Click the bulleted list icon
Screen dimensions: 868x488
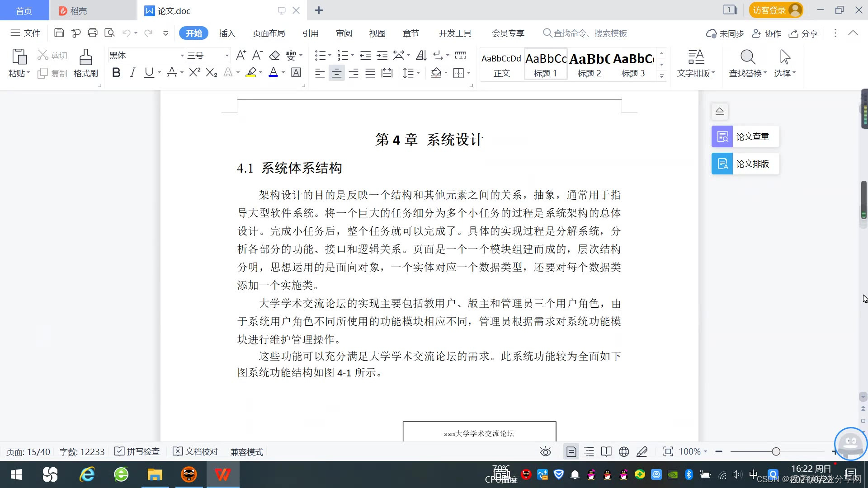[x=320, y=56]
